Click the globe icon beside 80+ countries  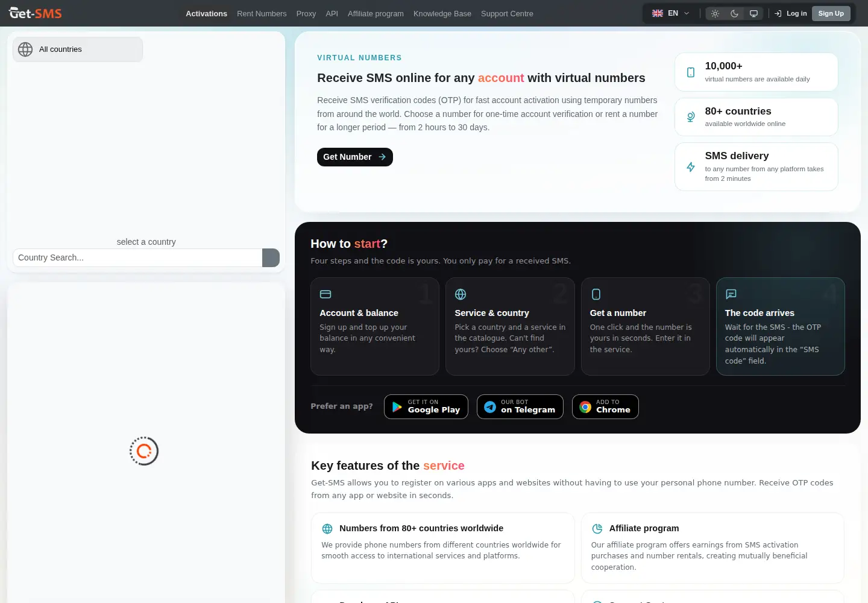pos(691,117)
